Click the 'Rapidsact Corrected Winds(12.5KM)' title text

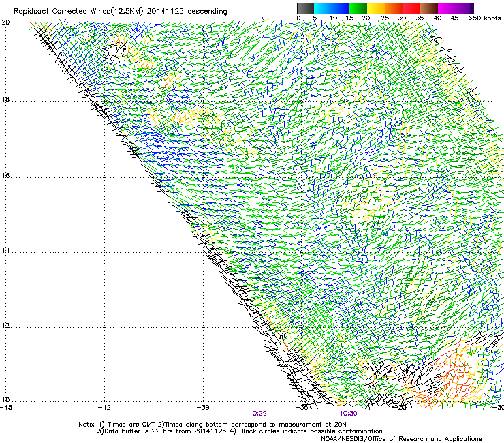coord(78,12)
